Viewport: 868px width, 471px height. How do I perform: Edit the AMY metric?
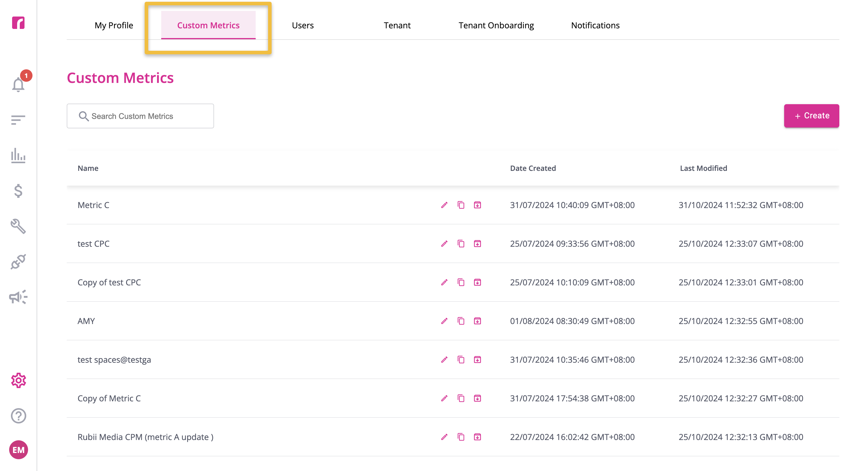click(x=444, y=321)
